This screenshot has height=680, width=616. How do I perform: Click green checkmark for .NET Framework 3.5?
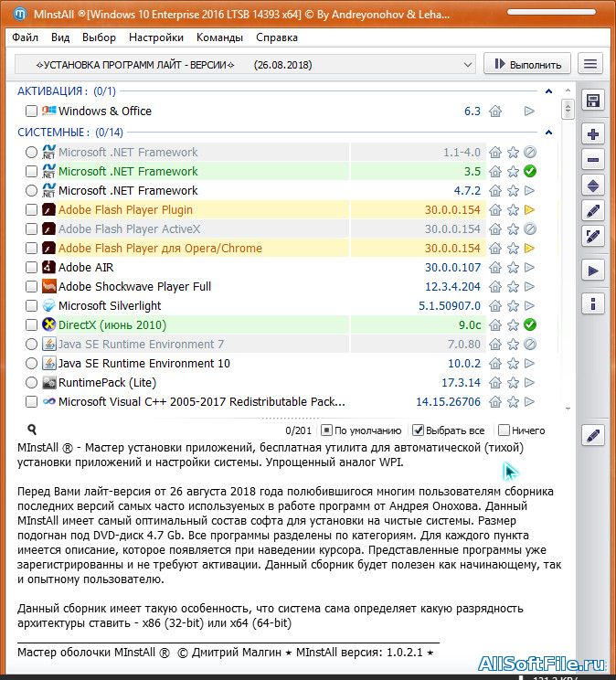(530, 171)
